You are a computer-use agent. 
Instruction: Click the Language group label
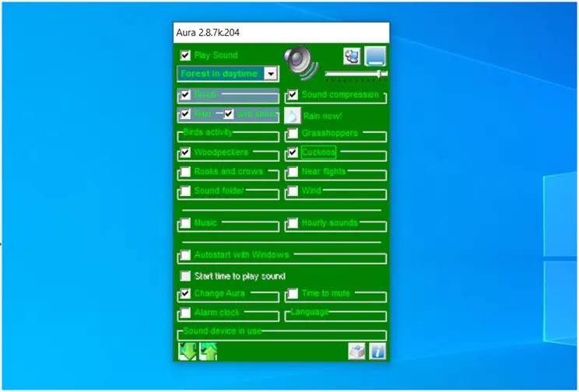tap(310, 312)
